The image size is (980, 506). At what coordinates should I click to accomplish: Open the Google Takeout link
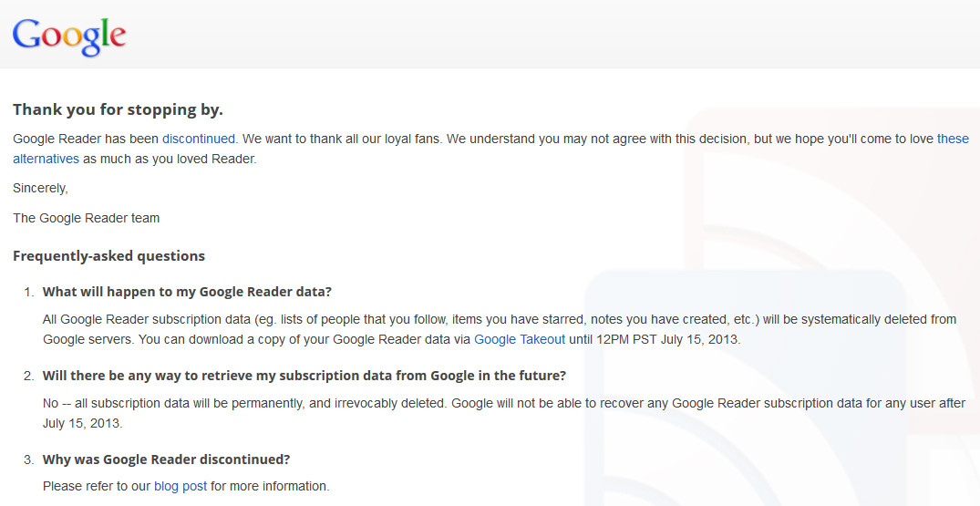pos(520,340)
